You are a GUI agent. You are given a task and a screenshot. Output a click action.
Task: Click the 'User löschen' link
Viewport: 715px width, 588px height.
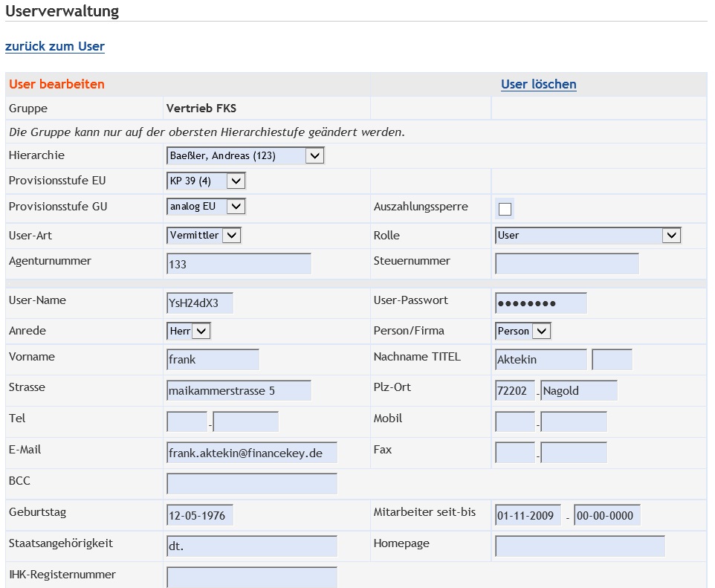tap(538, 84)
